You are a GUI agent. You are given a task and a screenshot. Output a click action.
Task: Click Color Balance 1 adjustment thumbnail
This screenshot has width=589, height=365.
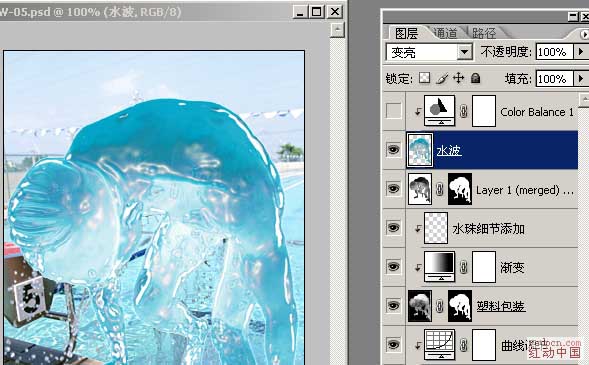(x=439, y=110)
